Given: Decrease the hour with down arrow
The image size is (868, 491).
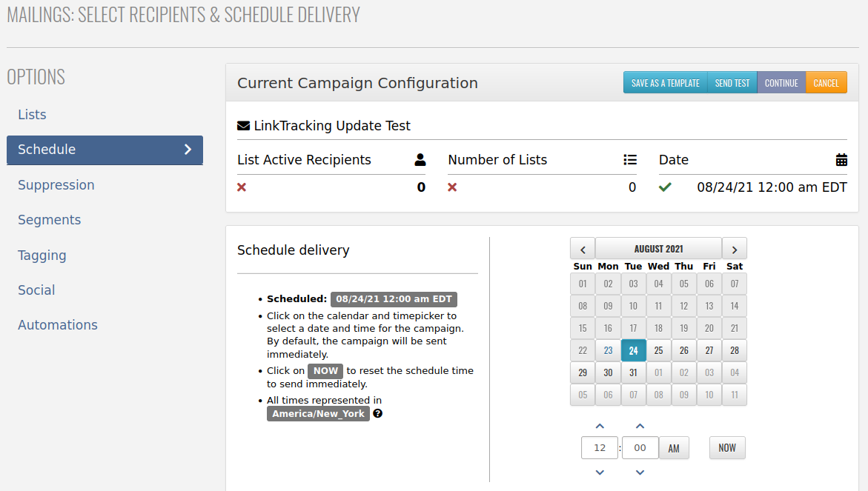Looking at the screenshot, I should (x=600, y=472).
